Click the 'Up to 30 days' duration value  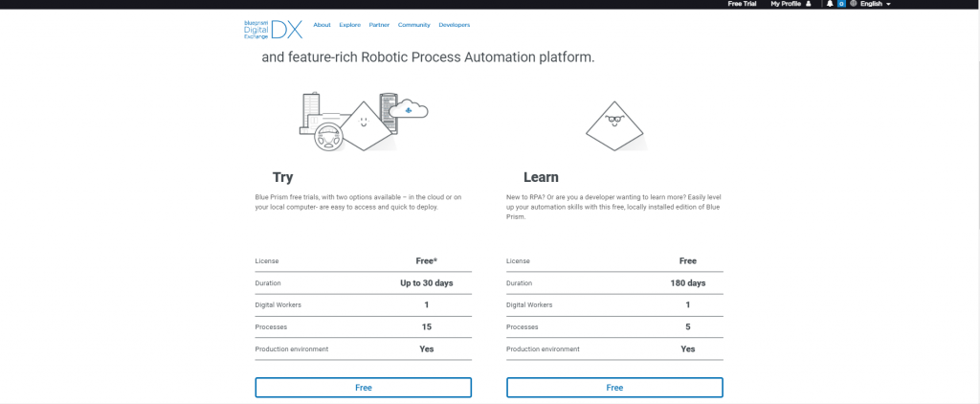point(426,283)
